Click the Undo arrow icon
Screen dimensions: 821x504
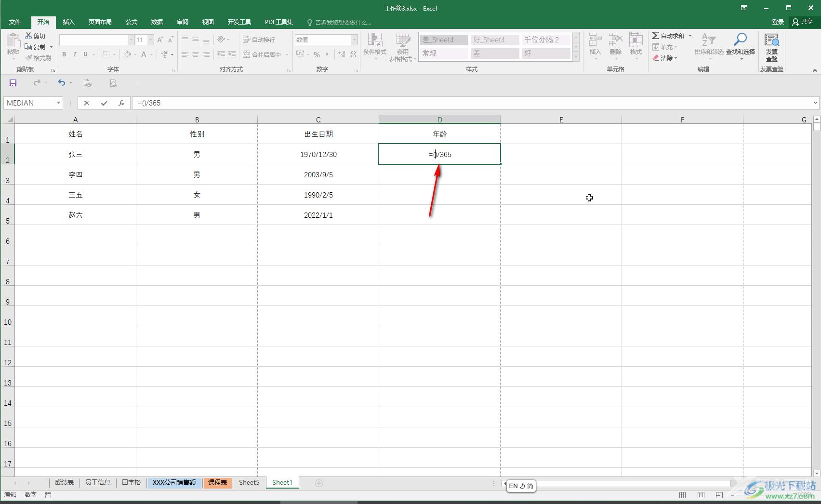coord(61,83)
